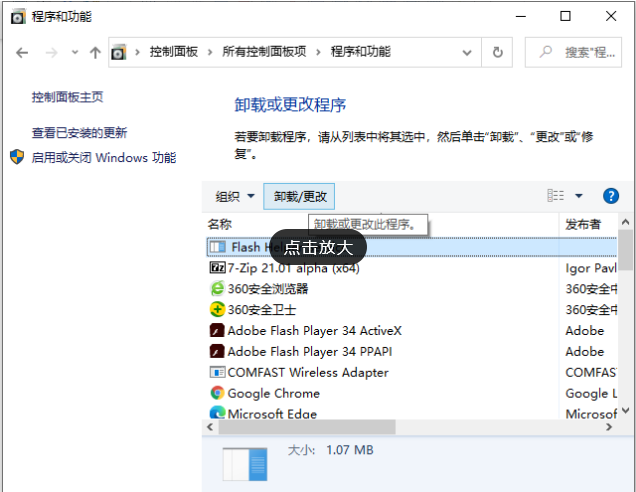Screen dimensions: 636x492
Task: Open 查看已安装的更新 link
Action: (x=79, y=133)
